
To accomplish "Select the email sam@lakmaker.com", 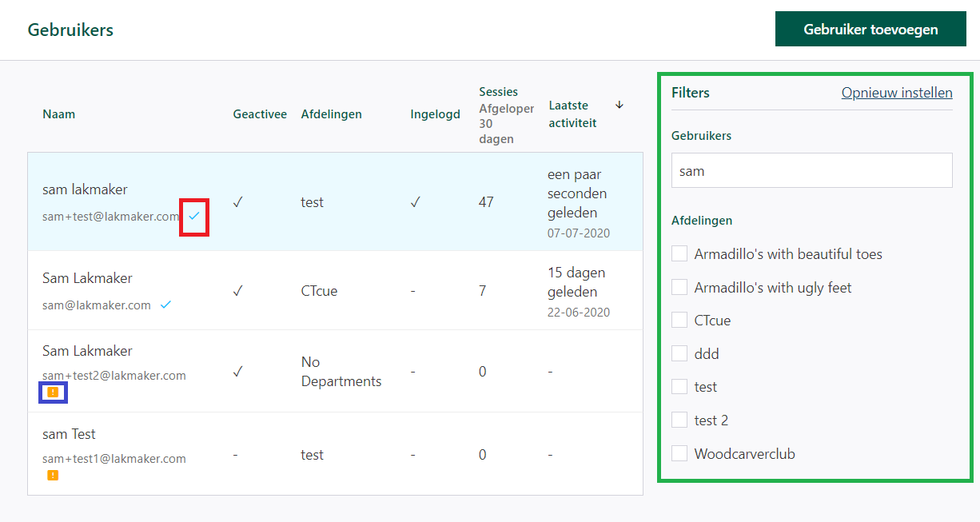I will [97, 305].
